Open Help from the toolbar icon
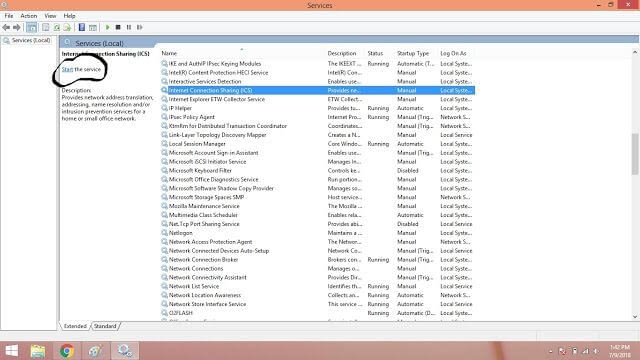The image size is (640, 360). (x=82, y=27)
